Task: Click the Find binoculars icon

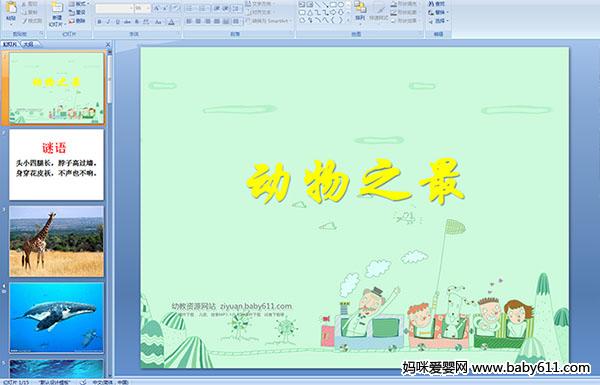Action: [431, 4]
